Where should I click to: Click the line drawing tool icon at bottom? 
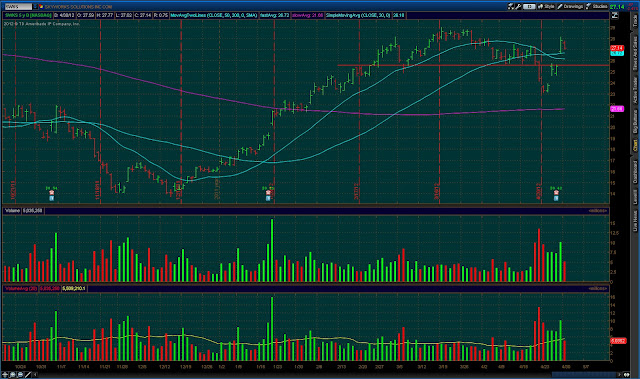tap(28, 375)
